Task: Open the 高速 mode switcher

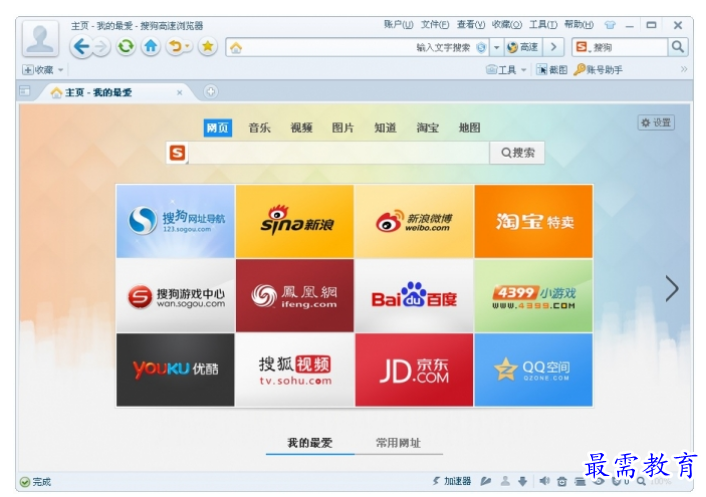Action: pos(522,47)
